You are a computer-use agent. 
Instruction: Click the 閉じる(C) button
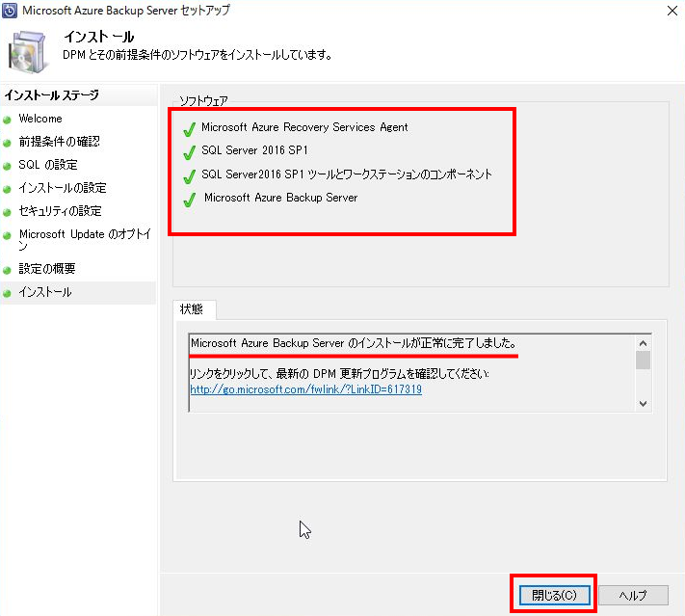click(554, 595)
